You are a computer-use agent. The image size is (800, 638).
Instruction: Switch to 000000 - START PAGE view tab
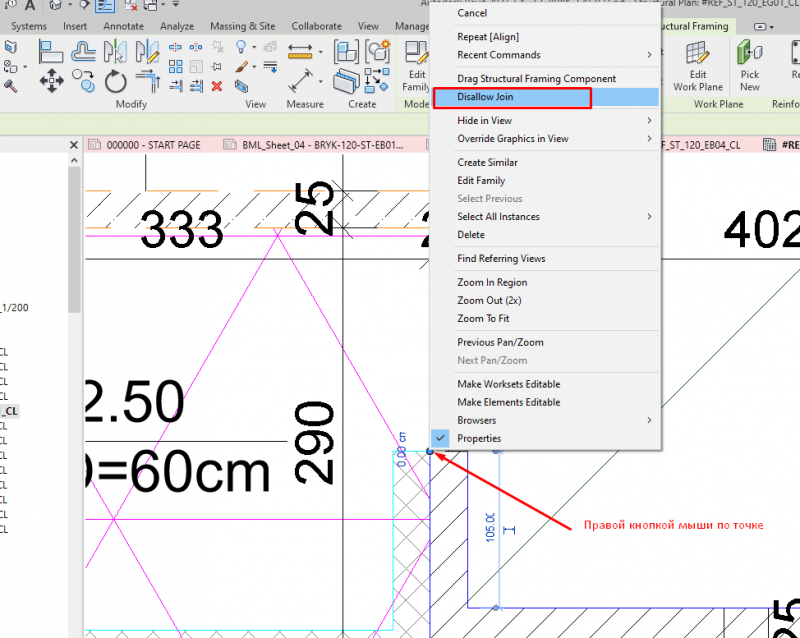[x=153, y=145]
